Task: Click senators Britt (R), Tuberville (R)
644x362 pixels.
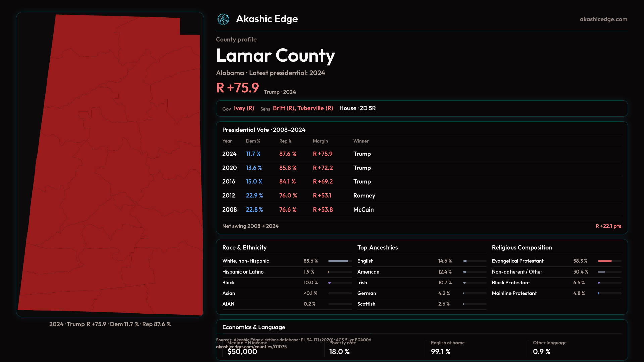Action: pyautogui.click(x=303, y=108)
